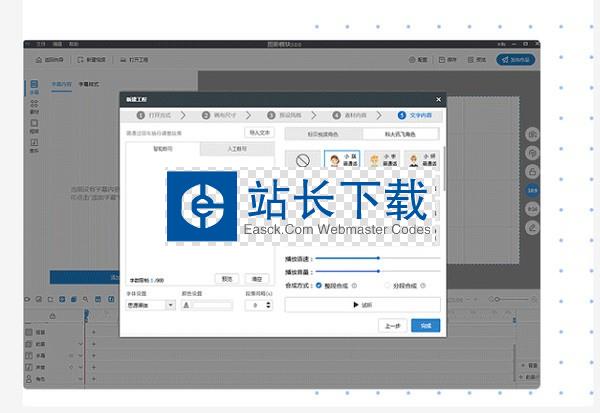
Task: Open the text color setting picker
Action: pos(207,305)
